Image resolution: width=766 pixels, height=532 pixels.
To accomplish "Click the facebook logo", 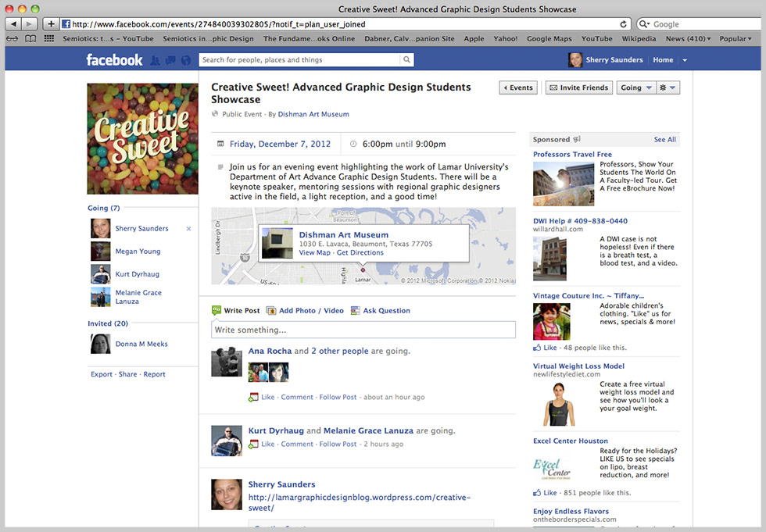I will pyautogui.click(x=114, y=60).
